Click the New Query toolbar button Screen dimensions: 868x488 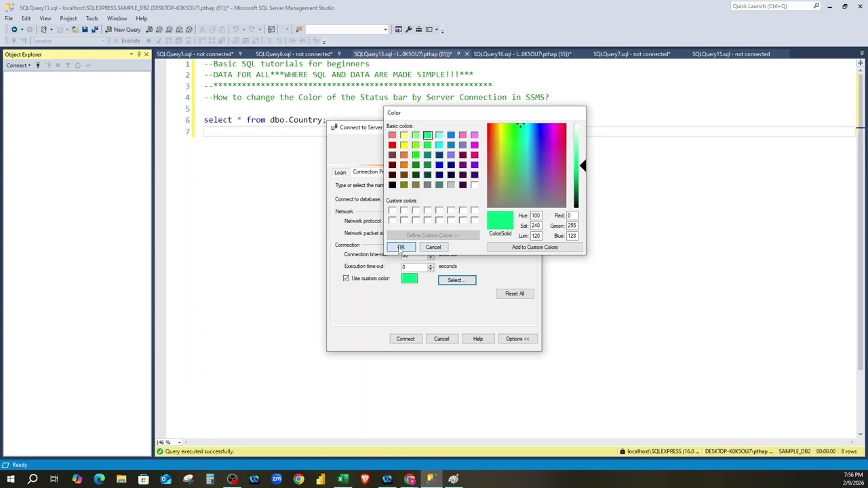tap(123, 30)
